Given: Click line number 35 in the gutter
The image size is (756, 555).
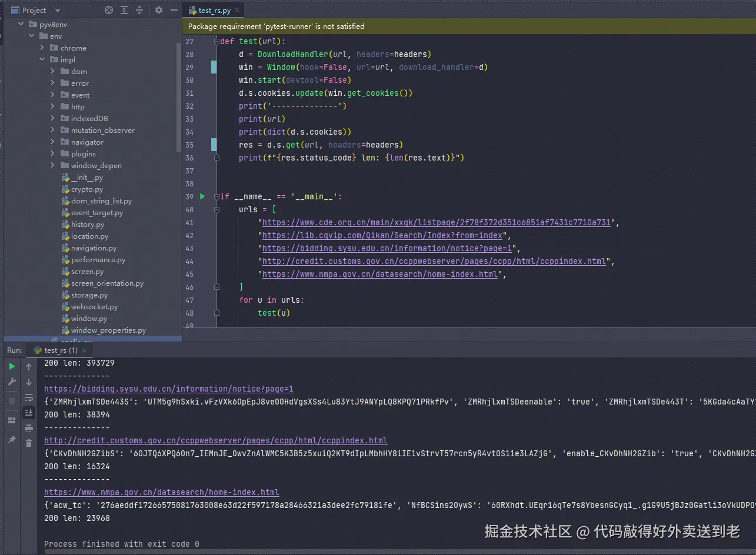Looking at the screenshot, I should point(189,145).
